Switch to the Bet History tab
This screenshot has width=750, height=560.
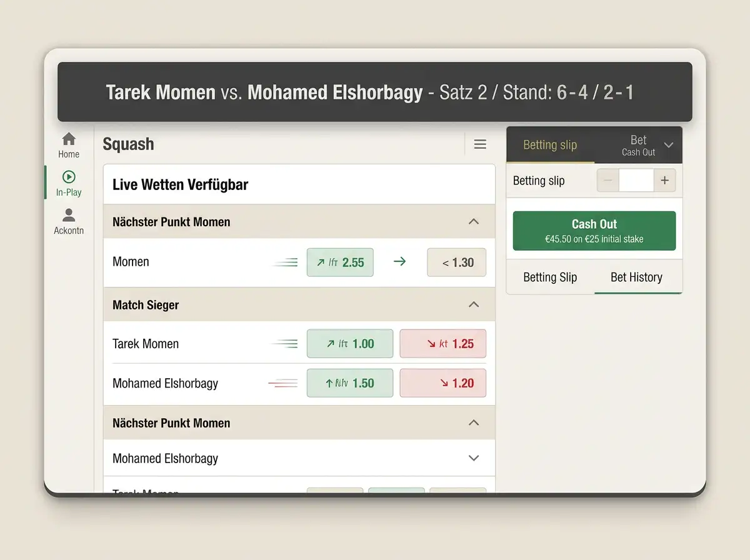(636, 277)
